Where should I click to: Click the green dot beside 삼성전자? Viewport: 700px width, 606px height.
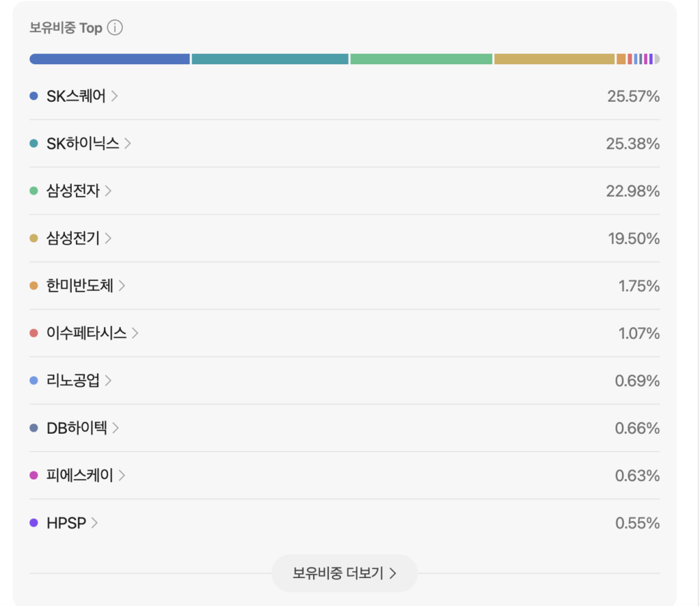[x=33, y=191]
